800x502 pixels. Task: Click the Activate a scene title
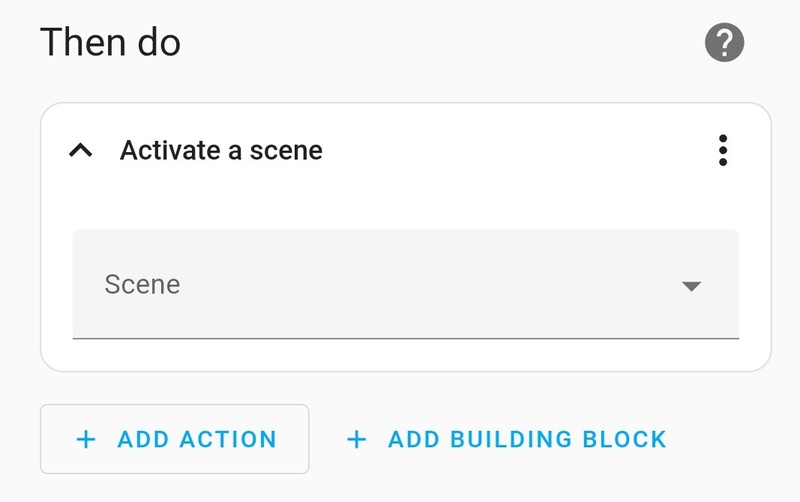(221, 151)
